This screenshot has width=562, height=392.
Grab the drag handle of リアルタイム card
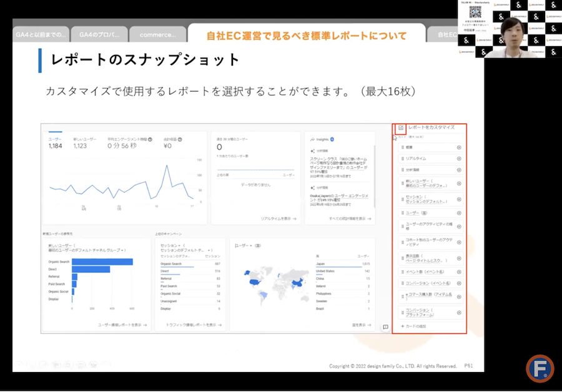403,159
